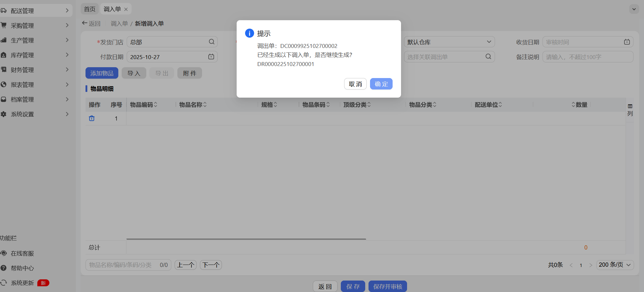Image resolution: width=644 pixels, height=292 pixels.
Task: Open the calendar icon for 收货日期
Action: click(627, 42)
